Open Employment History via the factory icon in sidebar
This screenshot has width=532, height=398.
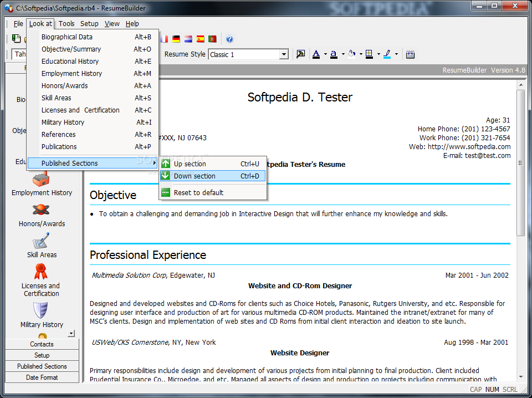[x=41, y=180]
